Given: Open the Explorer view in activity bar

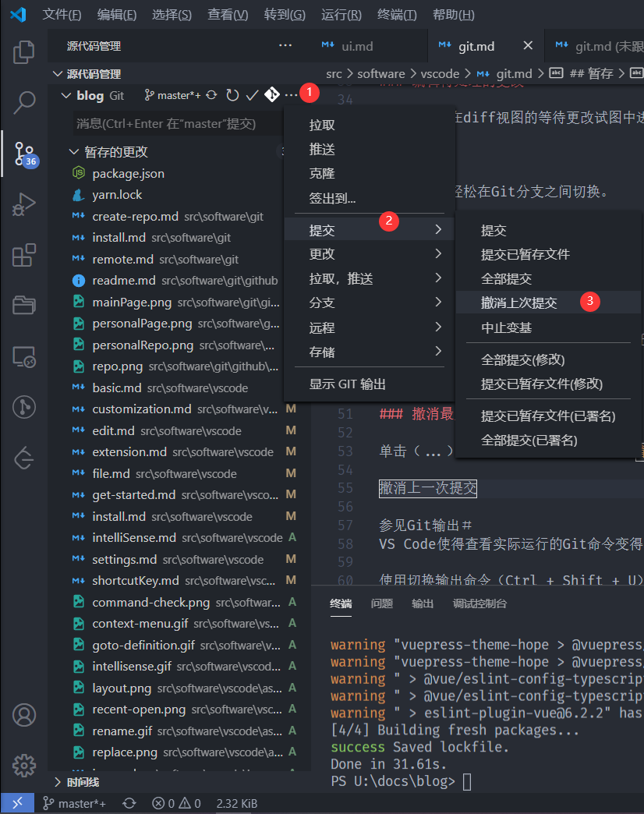Looking at the screenshot, I should coord(23,51).
